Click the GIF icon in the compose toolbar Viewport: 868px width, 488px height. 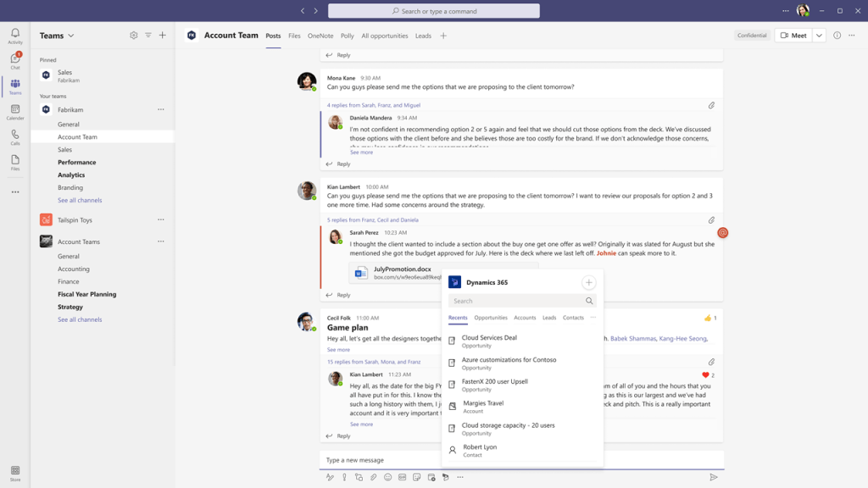(402, 477)
